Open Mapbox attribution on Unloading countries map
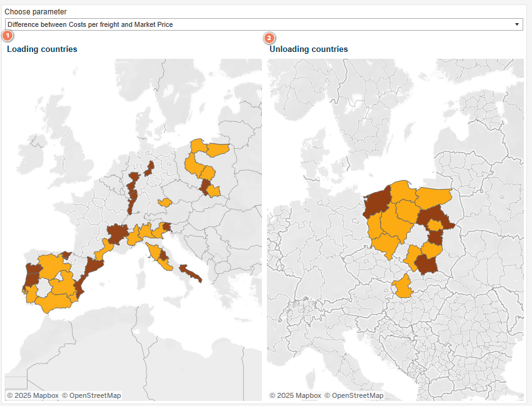Screen dimensions: 532x406 (295, 395)
